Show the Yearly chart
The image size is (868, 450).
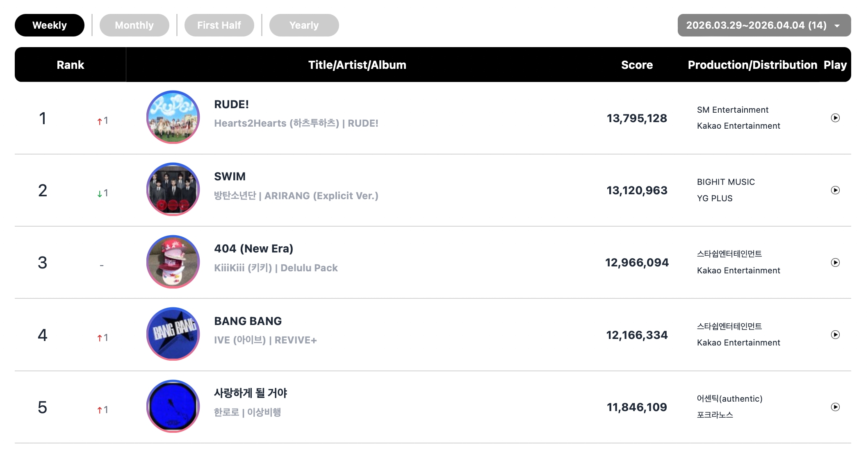[x=304, y=25]
